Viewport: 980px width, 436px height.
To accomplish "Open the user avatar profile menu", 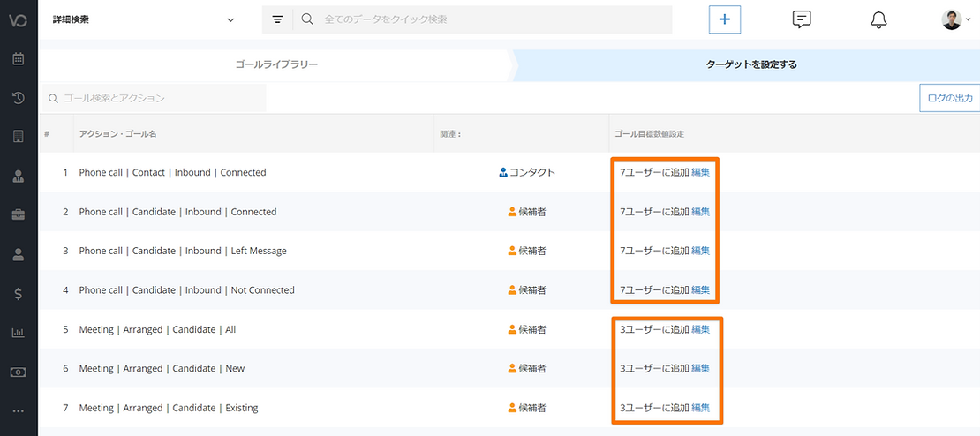I will pos(955,19).
